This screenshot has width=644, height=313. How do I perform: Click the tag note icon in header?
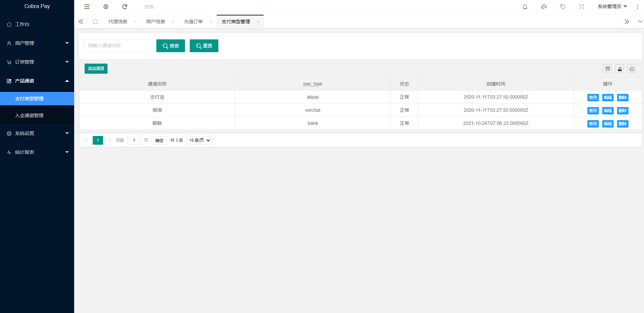click(x=563, y=7)
